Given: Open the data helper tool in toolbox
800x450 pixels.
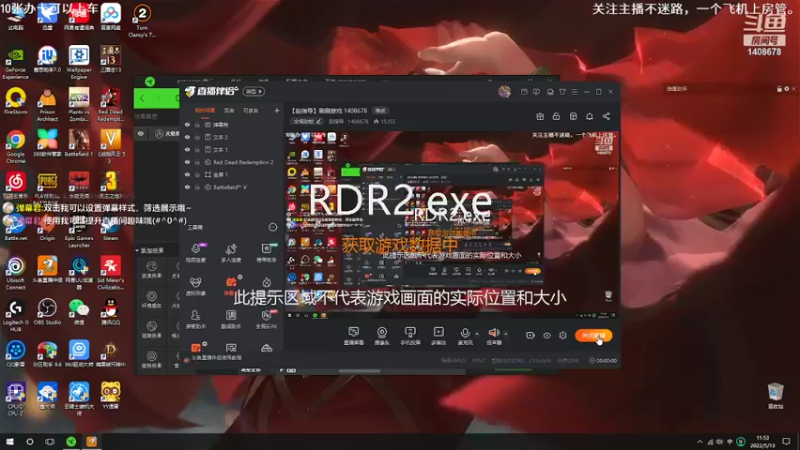Looking at the screenshot, I should (231, 319).
